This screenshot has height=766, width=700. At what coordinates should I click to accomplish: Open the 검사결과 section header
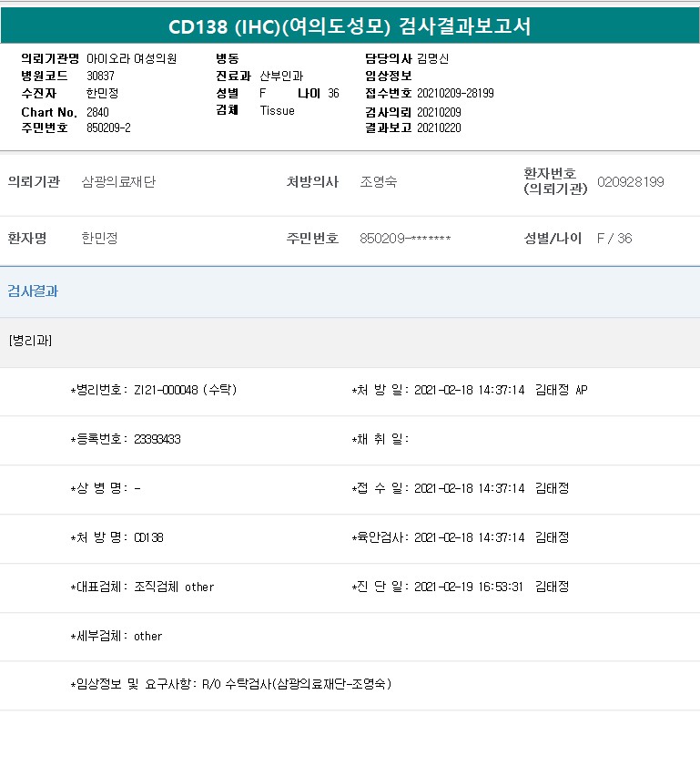point(33,291)
